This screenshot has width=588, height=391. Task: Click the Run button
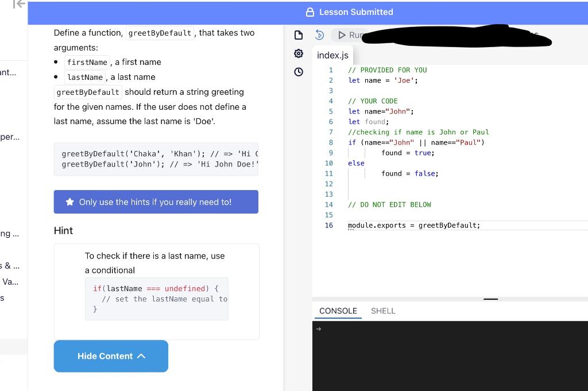(349, 34)
